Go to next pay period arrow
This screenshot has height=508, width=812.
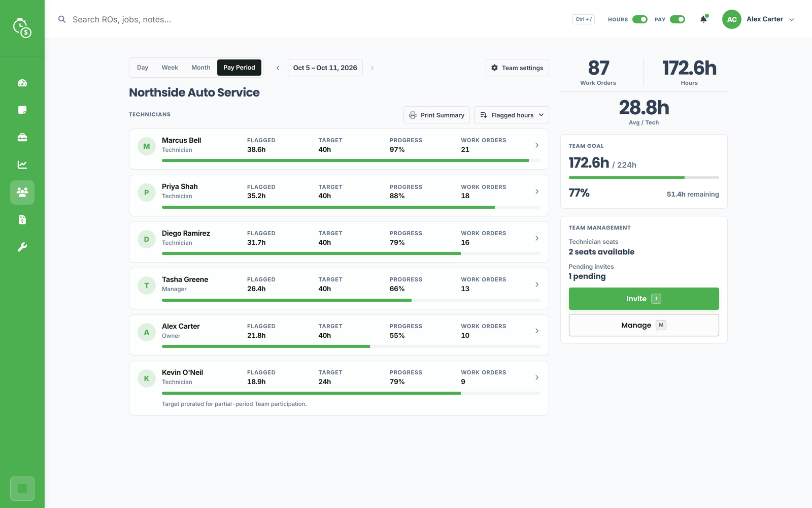(x=372, y=68)
